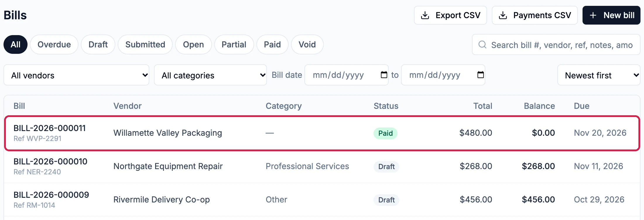The image size is (644, 220).
Task: Download the Payments CSV
Action: (x=535, y=15)
